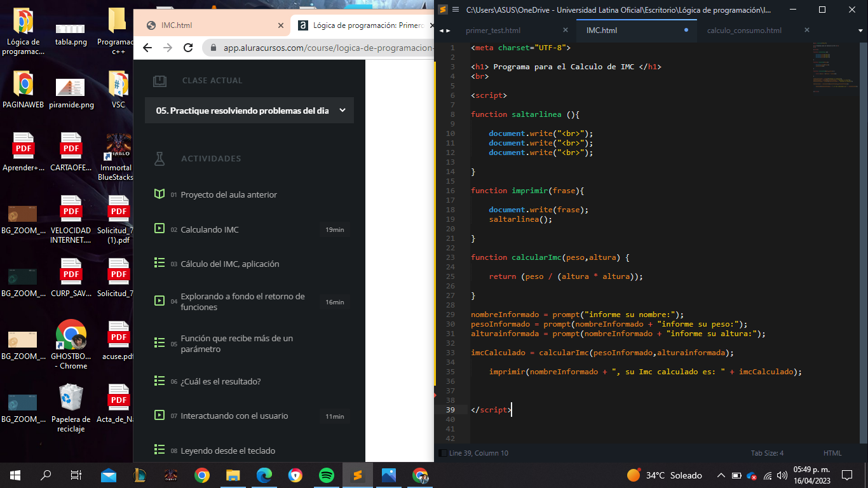The image size is (868, 488).
Task: Open League of Legends from taskbar
Action: click(x=140, y=475)
